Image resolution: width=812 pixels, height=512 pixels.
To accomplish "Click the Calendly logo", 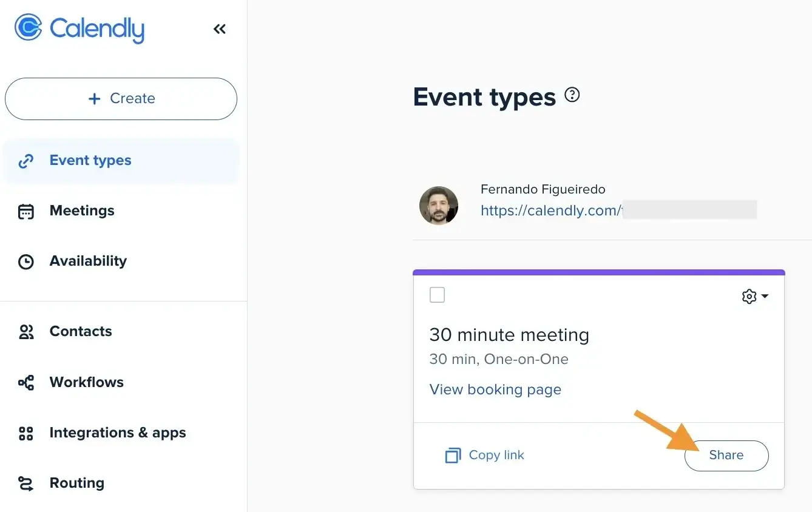I will pos(80,29).
